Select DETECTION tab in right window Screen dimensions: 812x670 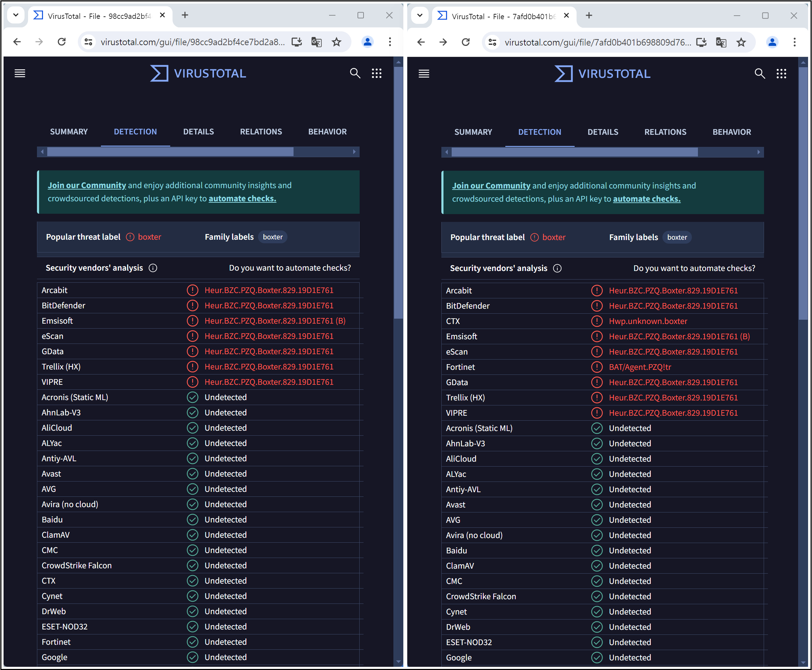(x=539, y=132)
